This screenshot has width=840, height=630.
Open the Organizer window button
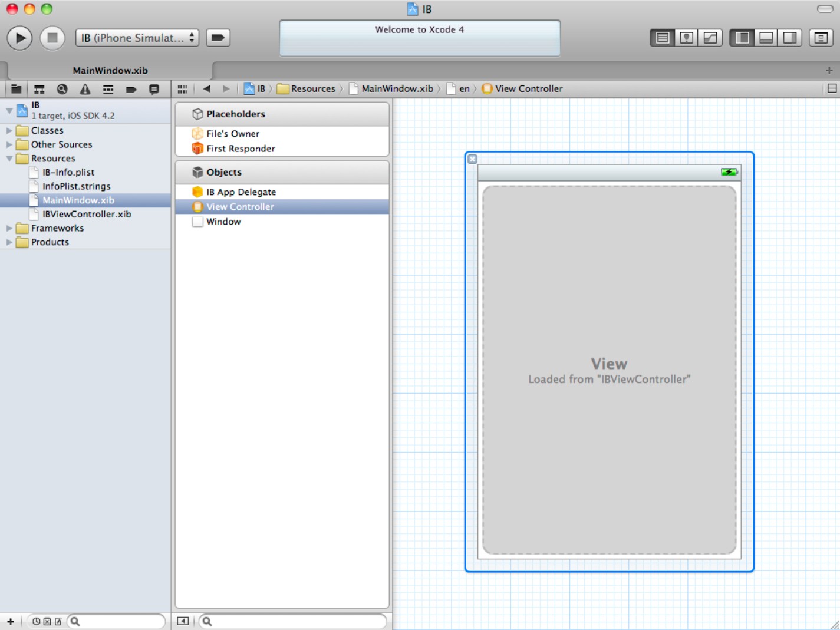point(821,38)
